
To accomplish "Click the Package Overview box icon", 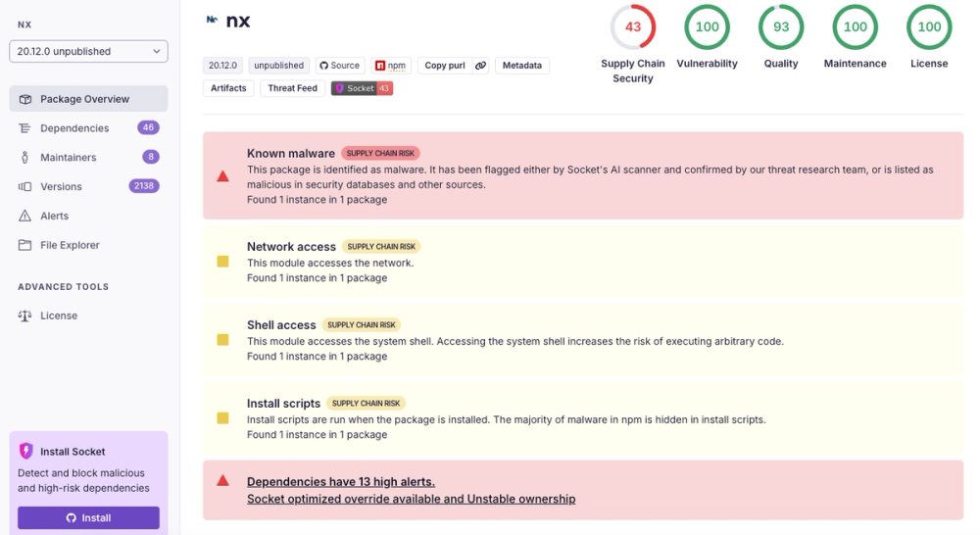I will pos(25,99).
